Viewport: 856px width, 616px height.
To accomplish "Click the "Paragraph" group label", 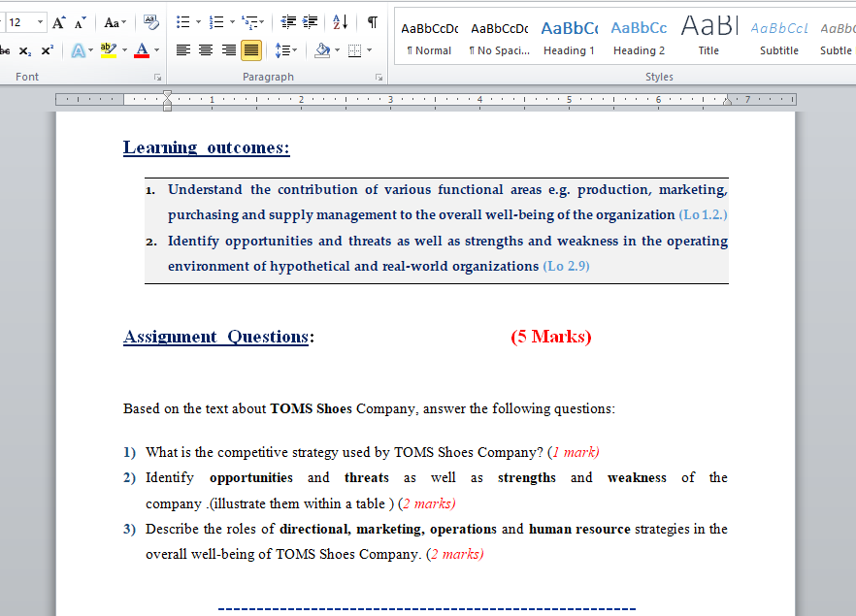I will click(268, 77).
